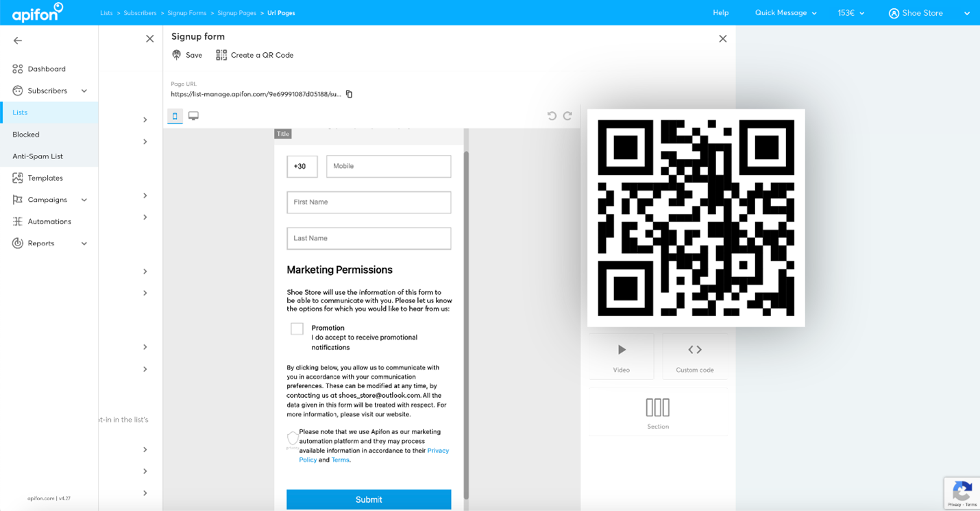Click Signup Pages in the breadcrumb
This screenshot has height=511, width=980.
(x=237, y=13)
